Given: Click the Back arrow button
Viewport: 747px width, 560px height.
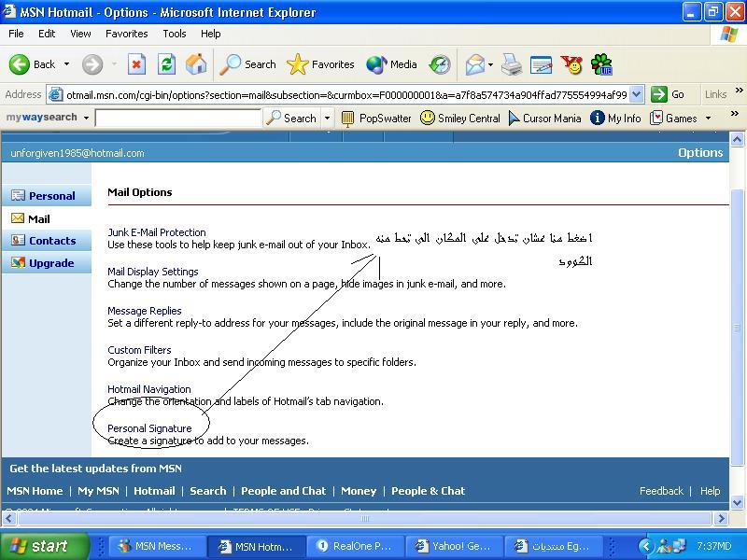Looking at the screenshot, I should pos(32,64).
